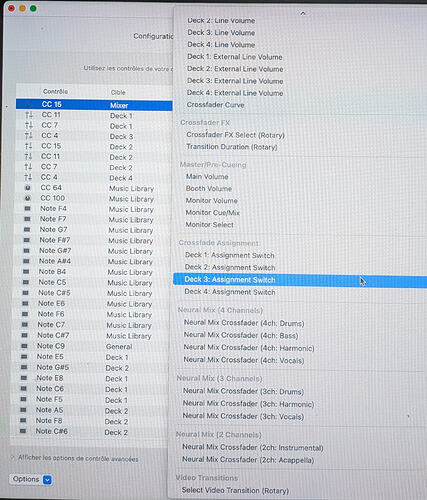Screen dimensions: 427x500
Task: Click button icon beside Note C9
Action: 24,346
